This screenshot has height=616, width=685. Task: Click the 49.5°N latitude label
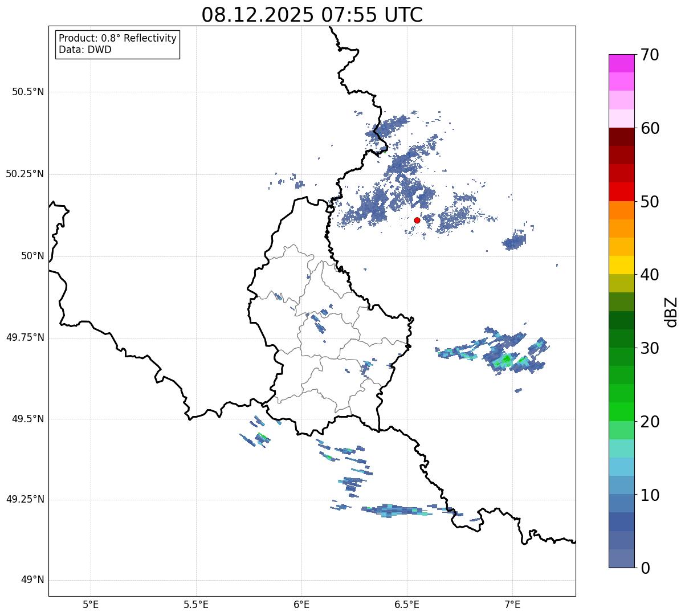tap(28, 419)
